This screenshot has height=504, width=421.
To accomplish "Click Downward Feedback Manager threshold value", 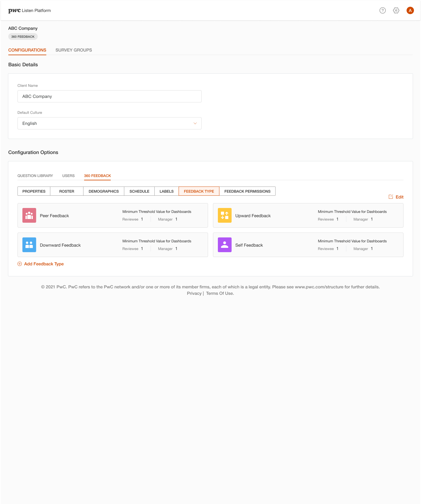I will (x=176, y=248).
